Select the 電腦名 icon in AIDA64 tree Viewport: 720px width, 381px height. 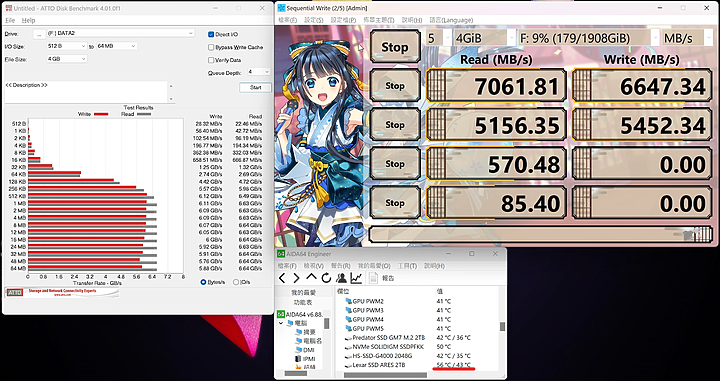tap(299, 341)
